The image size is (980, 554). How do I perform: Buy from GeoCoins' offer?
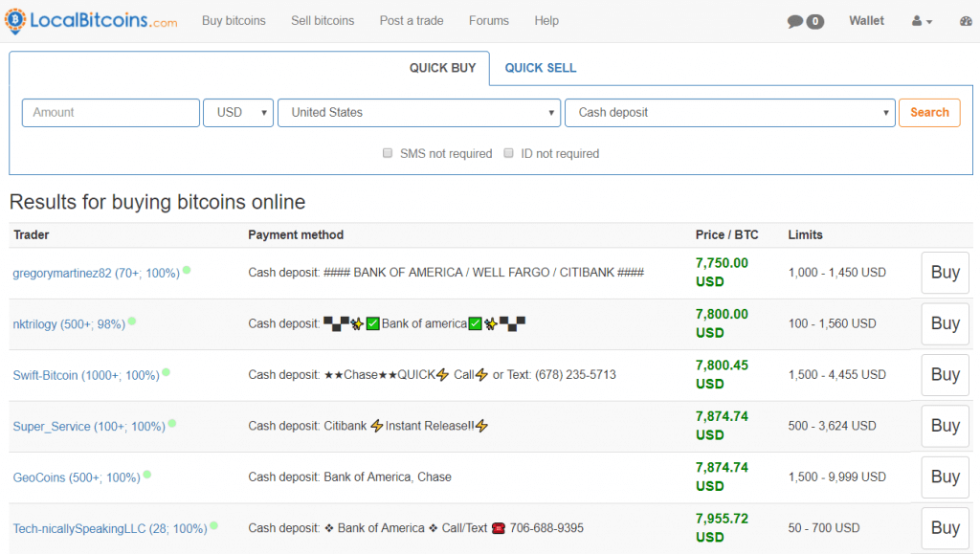[x=945, y=477]
